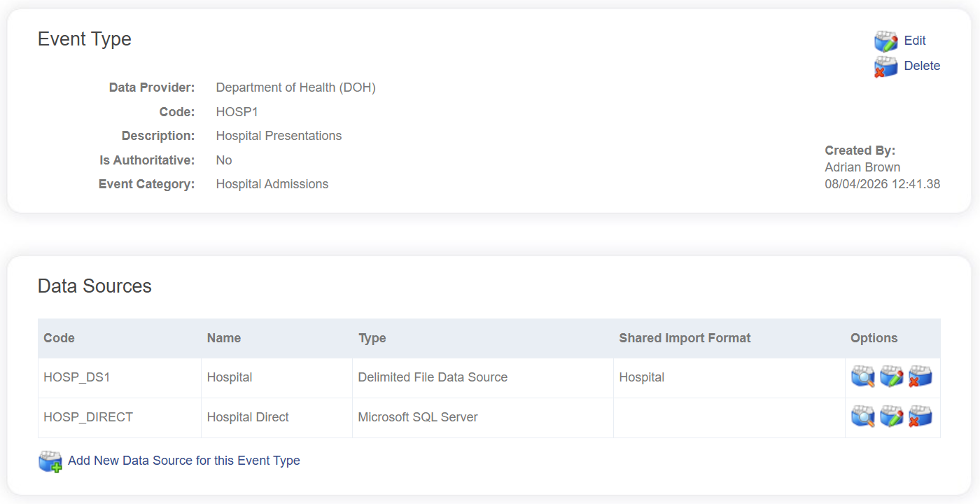Click Add New Data Source for this Event Type
Screen dimensions: 980x504
(x=183, y=461)
